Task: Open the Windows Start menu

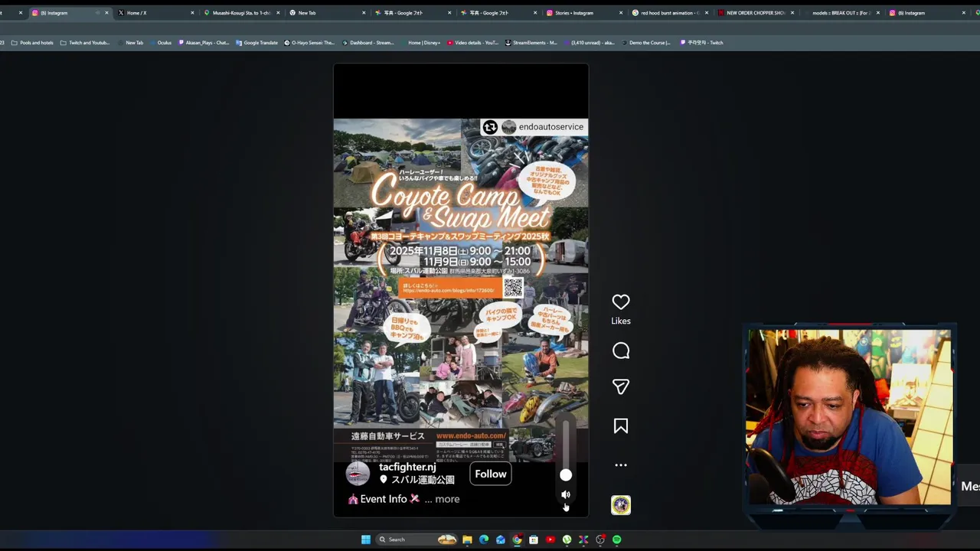Action: pos(365,540)
